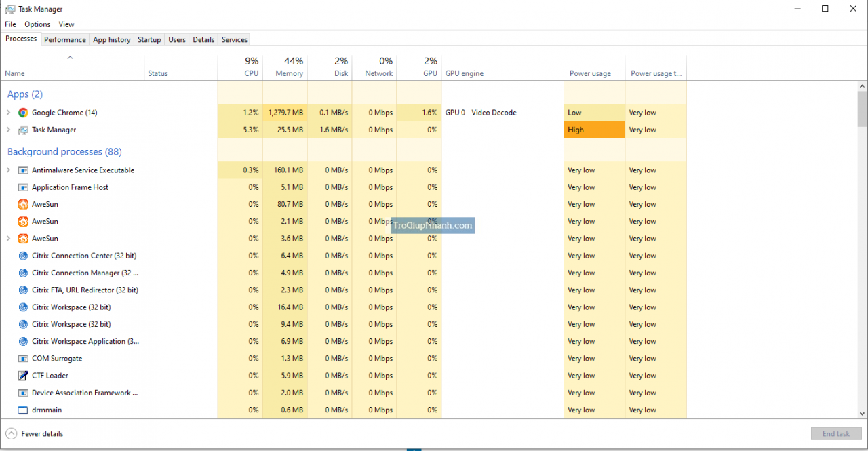Open the Options menu
Image resolution: width=868 pixels, height=451 pixels.
[37, 24]
